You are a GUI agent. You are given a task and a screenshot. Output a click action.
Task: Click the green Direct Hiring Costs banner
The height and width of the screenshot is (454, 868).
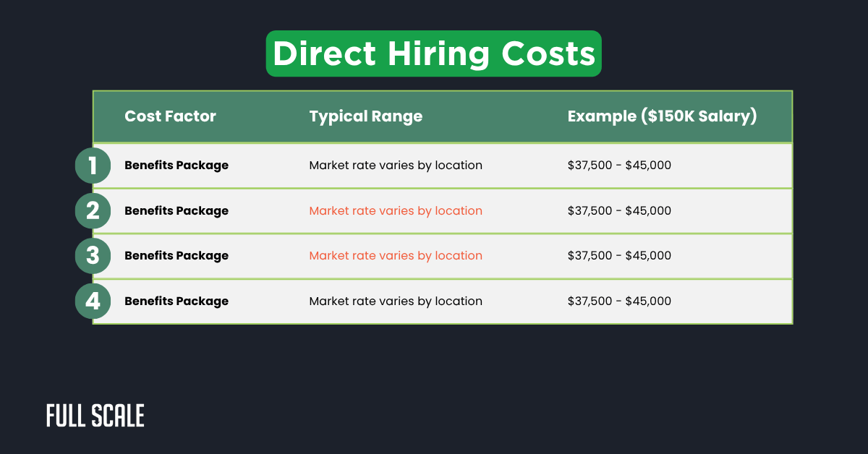pos(434,53)
